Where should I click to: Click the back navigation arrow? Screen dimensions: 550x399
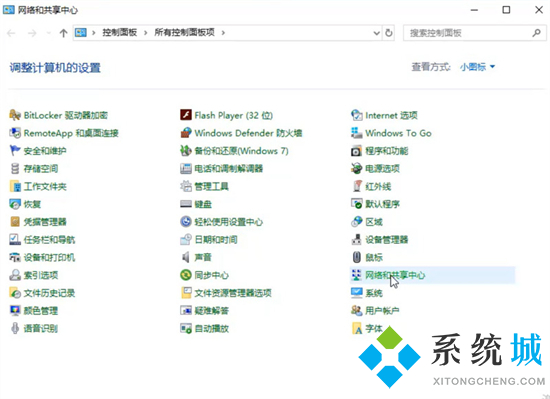pos(11,33)
